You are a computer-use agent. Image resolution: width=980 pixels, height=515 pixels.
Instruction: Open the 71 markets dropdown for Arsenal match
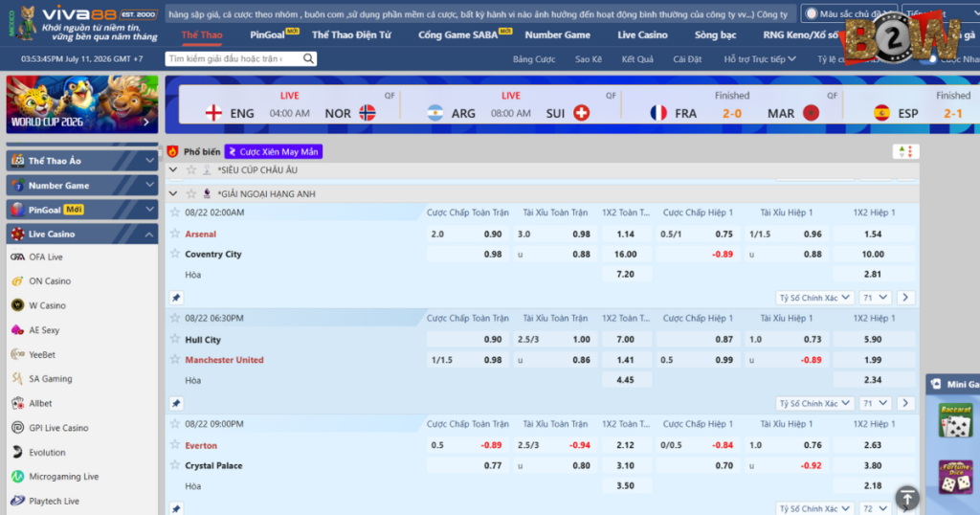point(875,298)
